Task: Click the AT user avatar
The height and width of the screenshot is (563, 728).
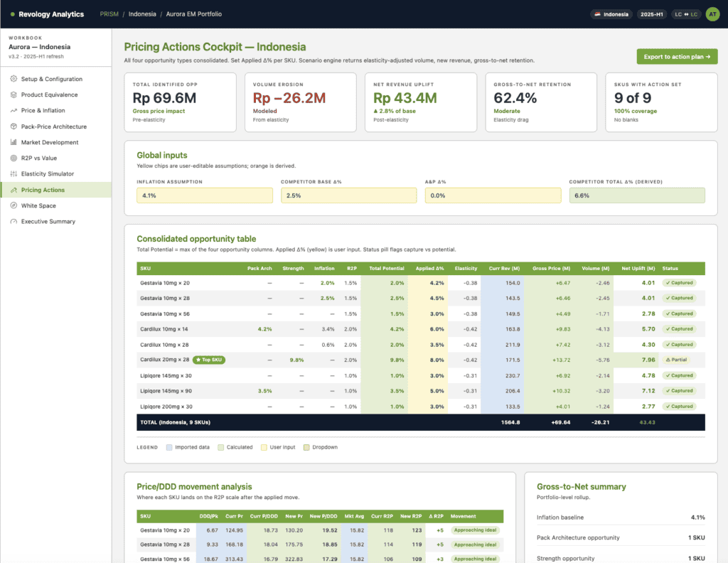Action: tap(712, 14)
